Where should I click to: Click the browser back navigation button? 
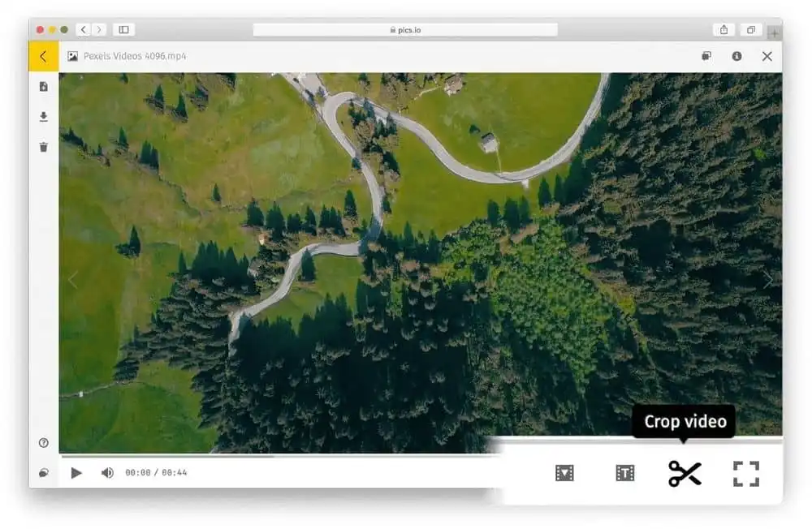(x=84, y=29)
